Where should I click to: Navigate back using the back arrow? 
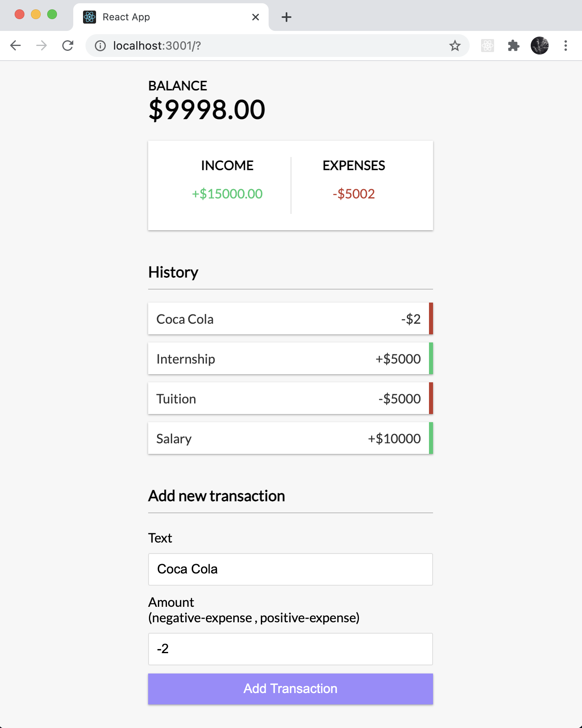(x=15, y=46)
